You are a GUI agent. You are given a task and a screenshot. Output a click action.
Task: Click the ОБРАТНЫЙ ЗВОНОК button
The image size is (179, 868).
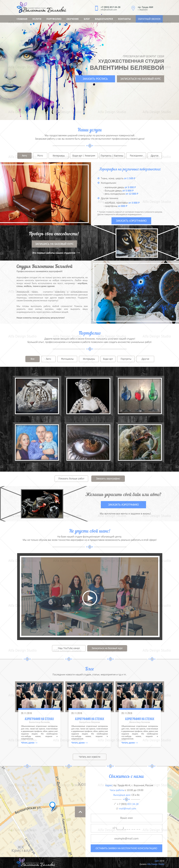click(x=149, y=19)
